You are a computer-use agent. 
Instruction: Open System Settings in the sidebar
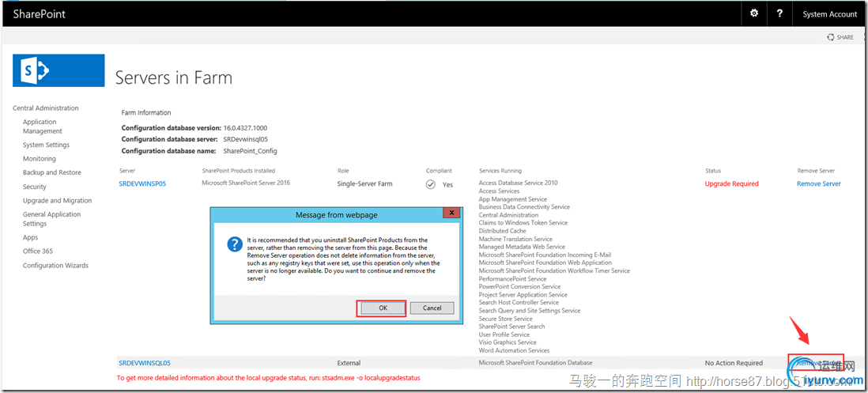click(46, 145)
